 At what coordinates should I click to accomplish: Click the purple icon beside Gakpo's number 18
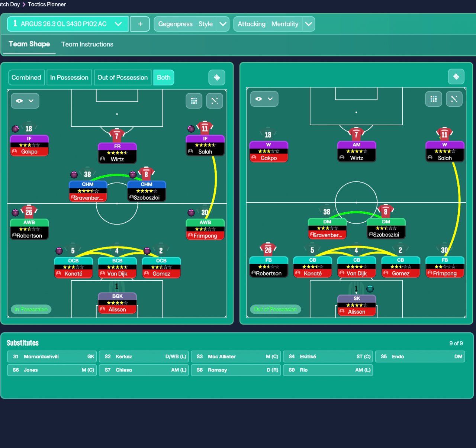click(x=15, y=129)
